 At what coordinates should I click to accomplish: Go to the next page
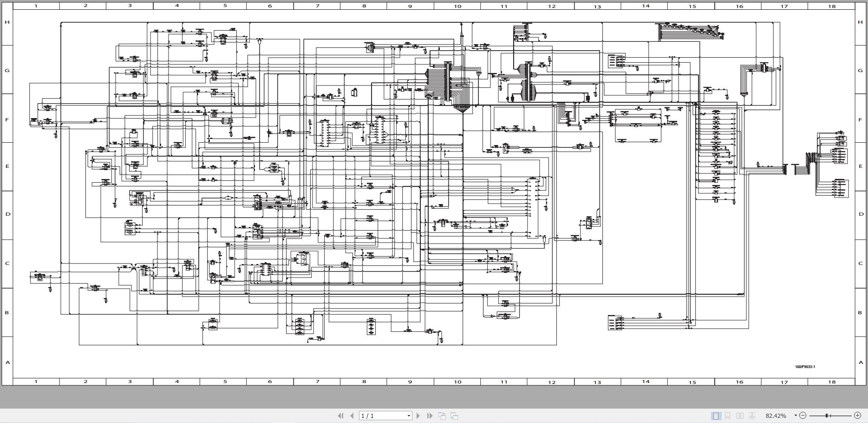[418, 416]
